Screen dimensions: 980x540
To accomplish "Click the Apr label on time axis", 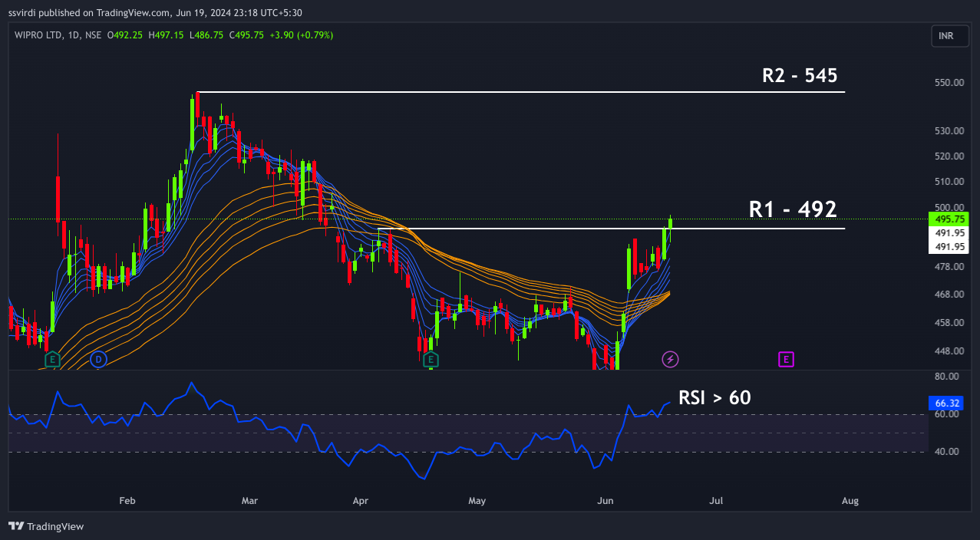I will (361, 501).
